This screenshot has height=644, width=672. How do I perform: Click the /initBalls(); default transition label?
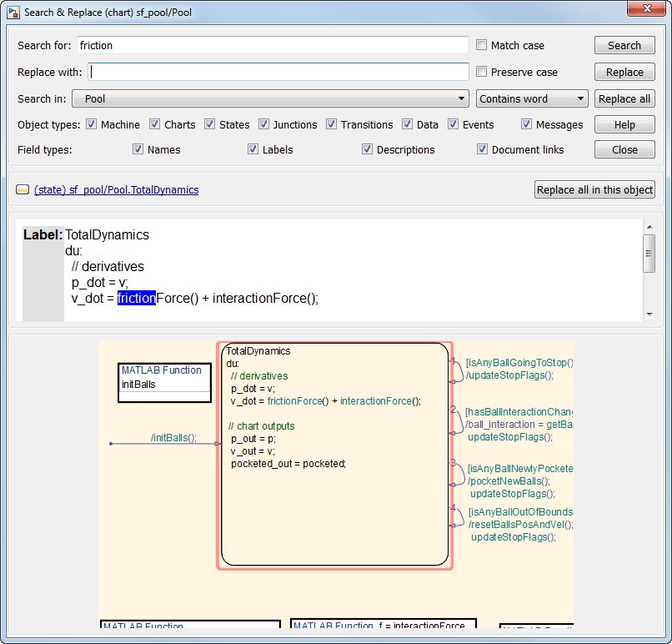pyautogui.click(x=173, y=437)
